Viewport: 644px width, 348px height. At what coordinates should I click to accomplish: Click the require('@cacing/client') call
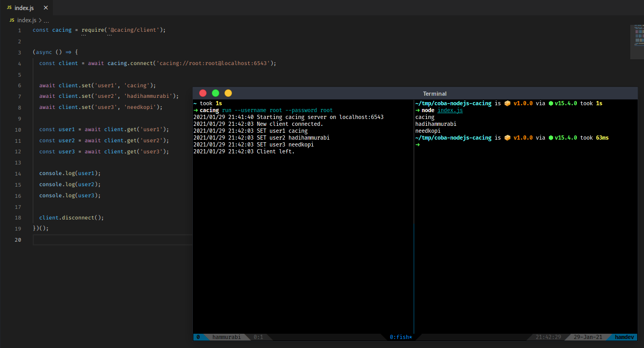point(122,30)
